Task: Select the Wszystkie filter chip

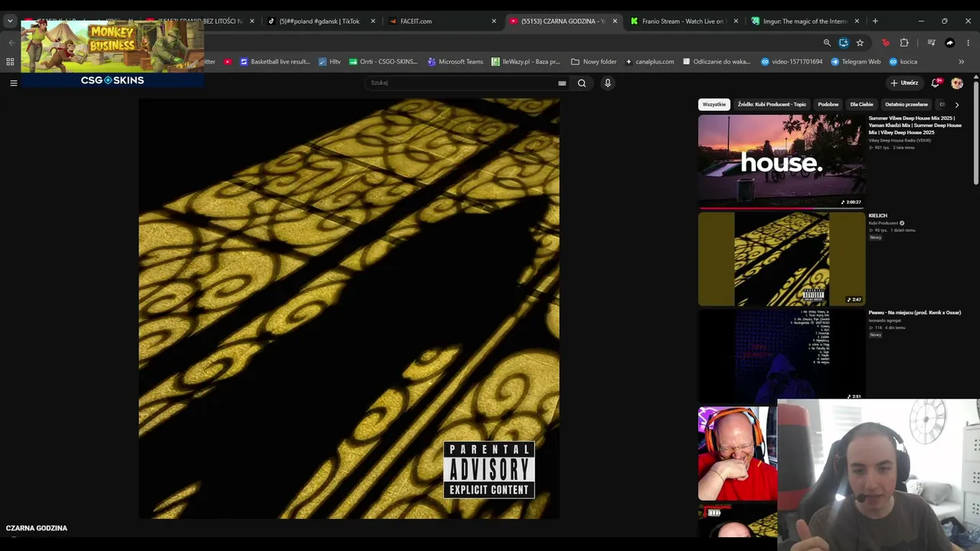Action: 714,104
